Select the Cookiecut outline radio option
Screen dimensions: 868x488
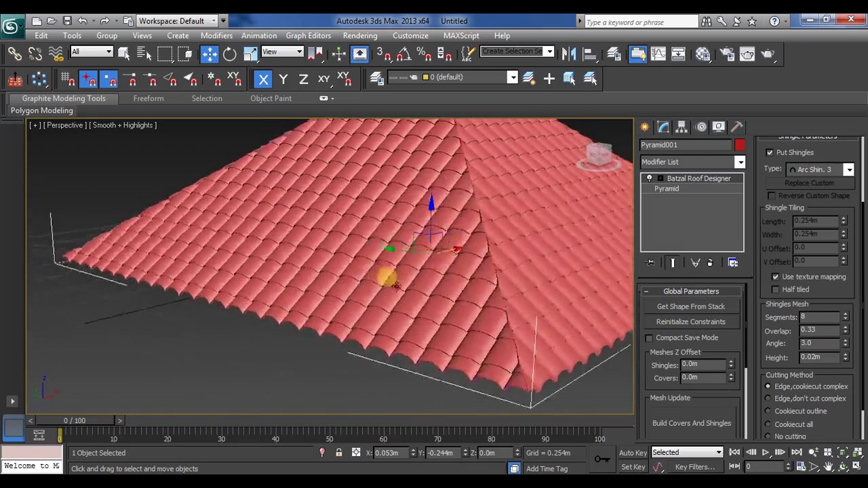[768, 411]
